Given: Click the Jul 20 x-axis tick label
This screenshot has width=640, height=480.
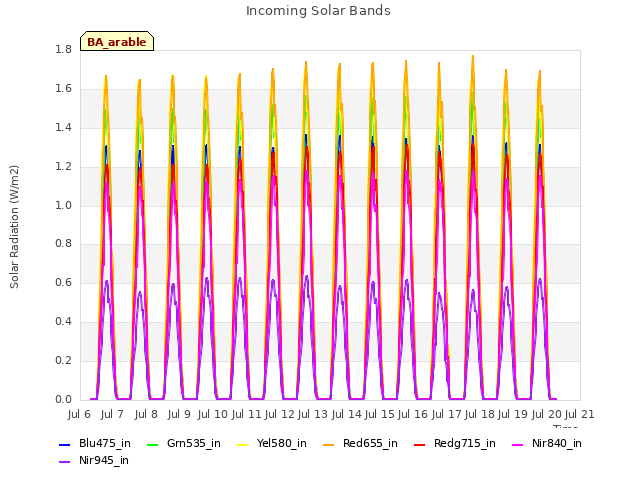Looking at the screenshot, I should [546, 414].
